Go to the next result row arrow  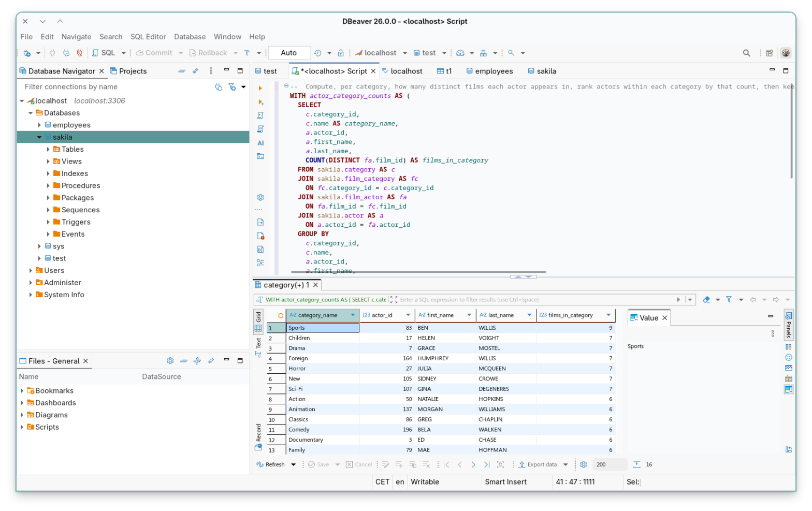[x=473, y=464]
